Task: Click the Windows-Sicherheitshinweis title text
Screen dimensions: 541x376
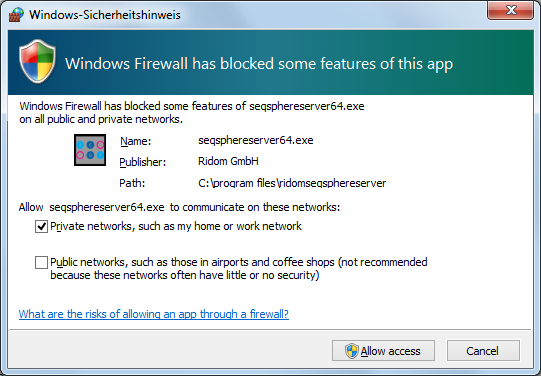Action: click(x=105, y=15)
